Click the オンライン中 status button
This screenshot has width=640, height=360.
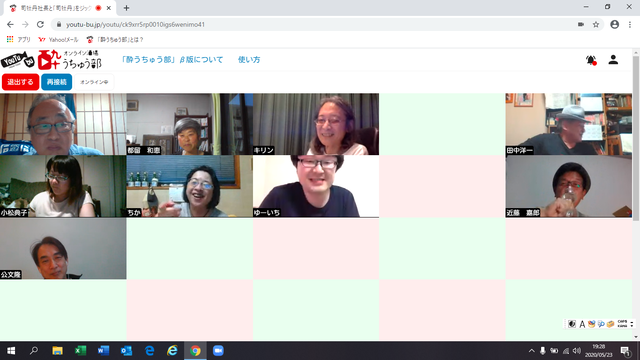[94, 82]
